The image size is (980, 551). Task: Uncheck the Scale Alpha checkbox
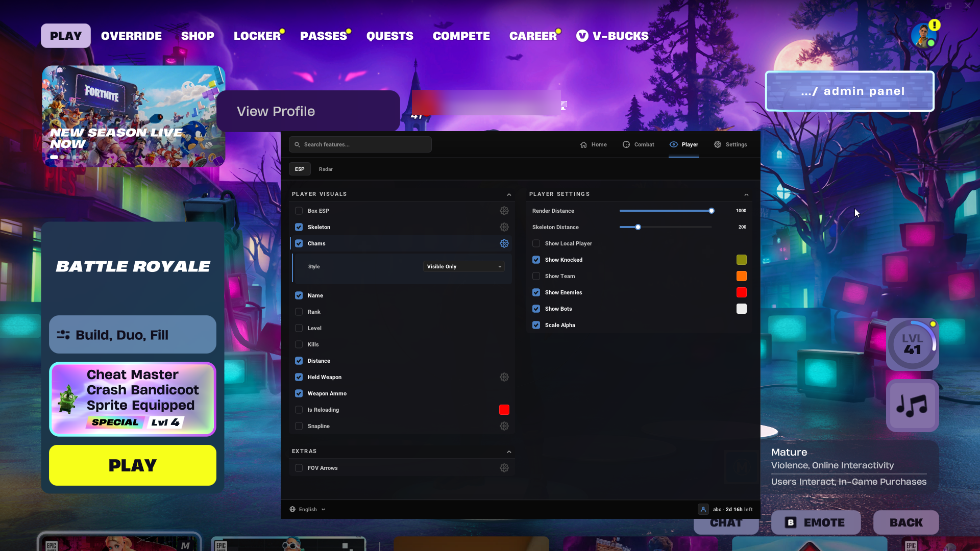(x=536, y=325)
